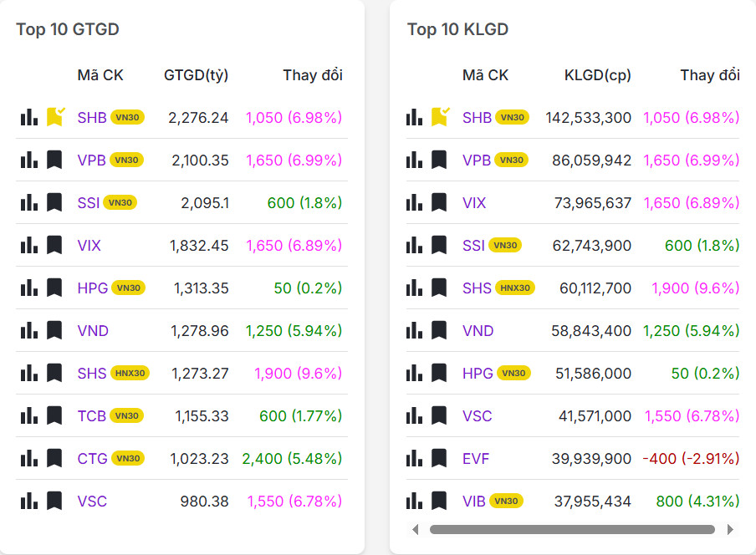Click VIB's volume value 37,955,434
This screenshot has height=555, width=756.
[593, 501]
